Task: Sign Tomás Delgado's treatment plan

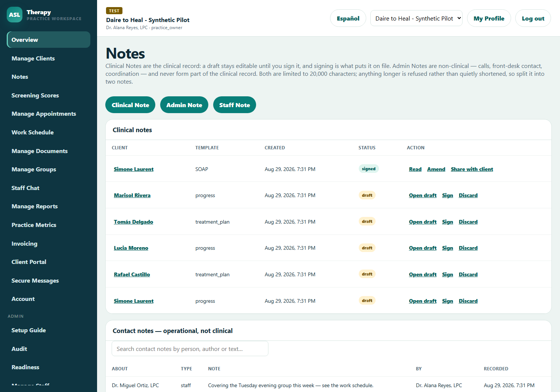Action: [x=448, y=222]
